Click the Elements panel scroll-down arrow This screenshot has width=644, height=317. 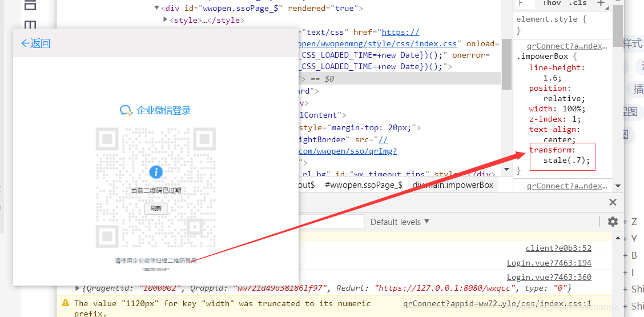coord(506,169)
